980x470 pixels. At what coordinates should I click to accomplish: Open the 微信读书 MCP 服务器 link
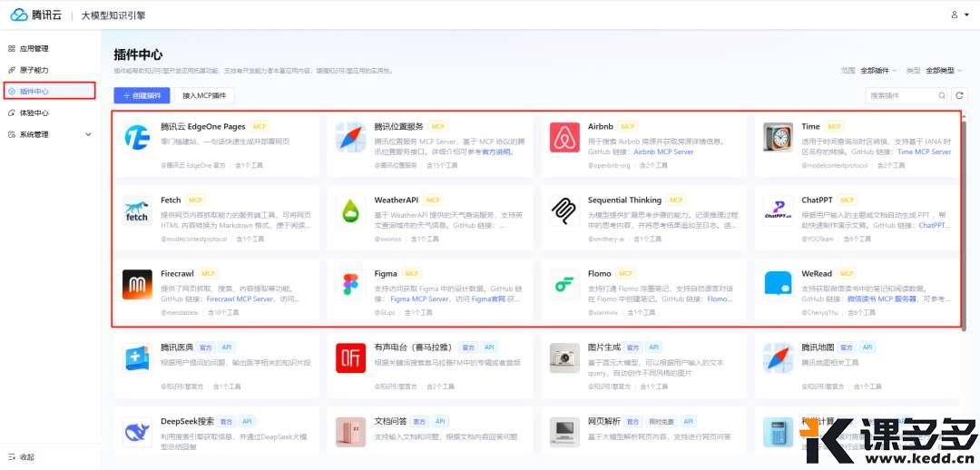881,299
